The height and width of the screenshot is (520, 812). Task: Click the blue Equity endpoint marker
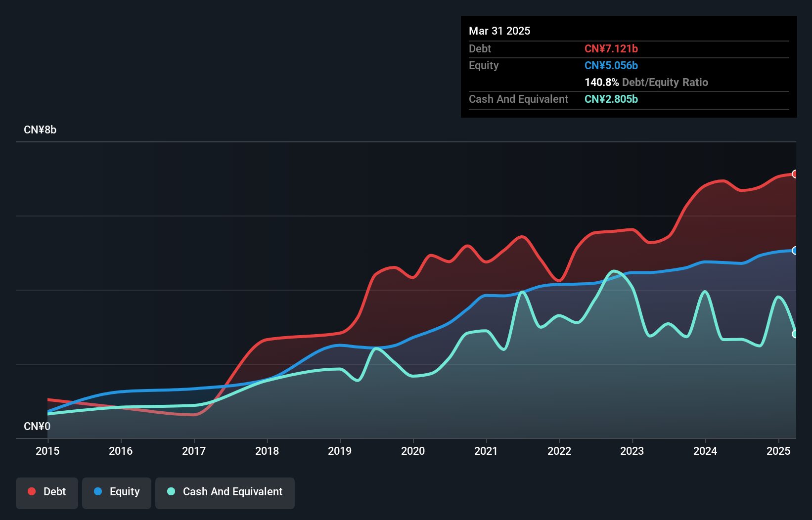(x=795, y=251)
